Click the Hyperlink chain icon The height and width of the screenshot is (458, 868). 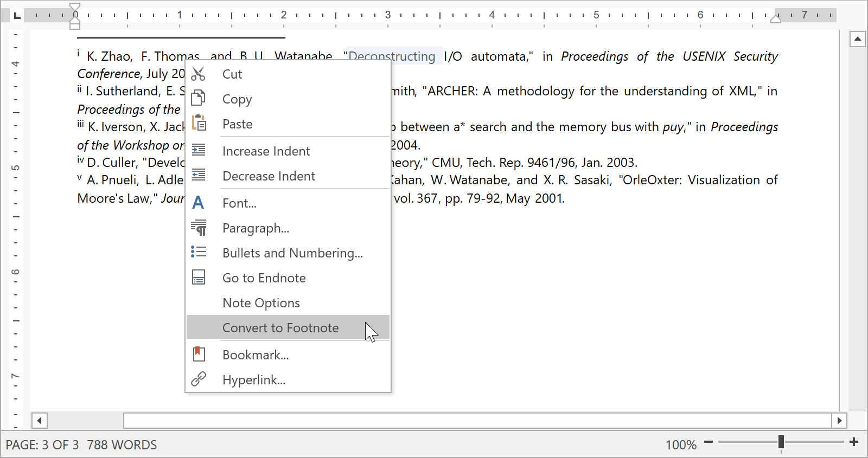[x=199, y=379]
